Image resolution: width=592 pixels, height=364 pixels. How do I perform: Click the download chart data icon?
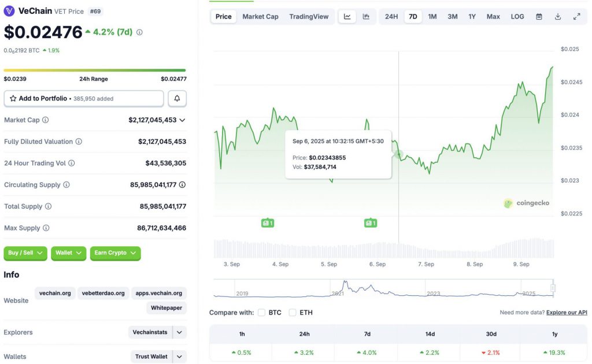pos(558,17)
